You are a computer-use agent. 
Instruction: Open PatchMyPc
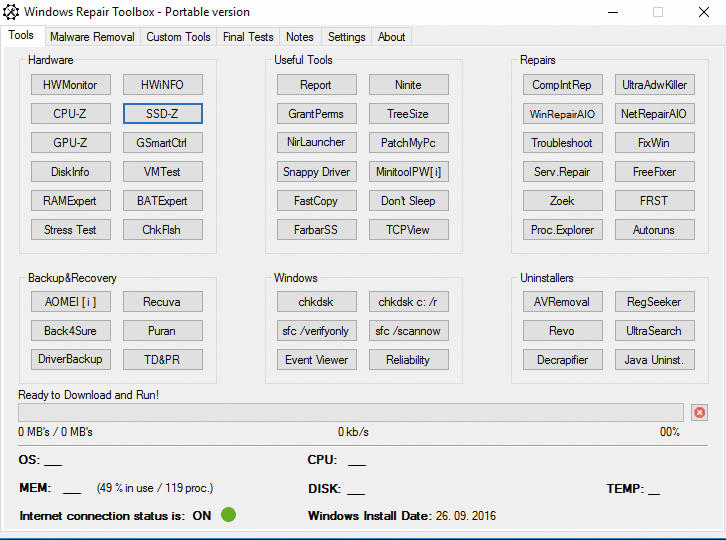pyautogui.click(x=409, y=143)
